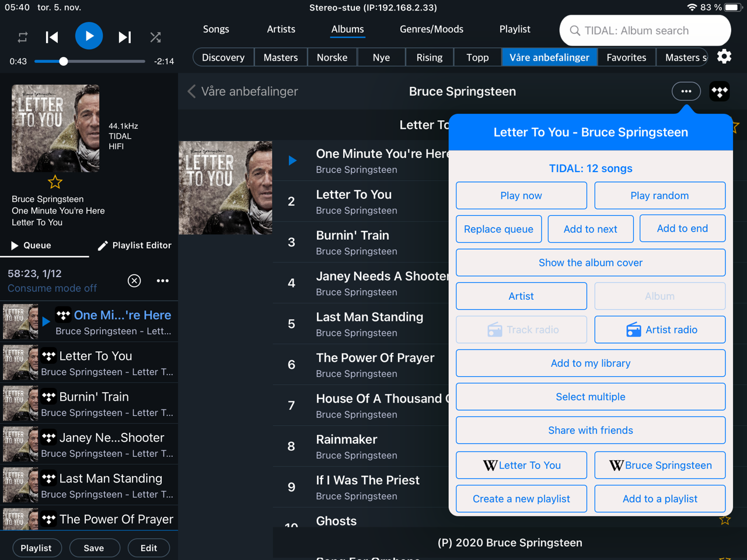The height and width of the screenshot is (560, 747).
Task: Select queue item One Mi...'re Here
Action: pyautogui.click(x=89, y=322)
